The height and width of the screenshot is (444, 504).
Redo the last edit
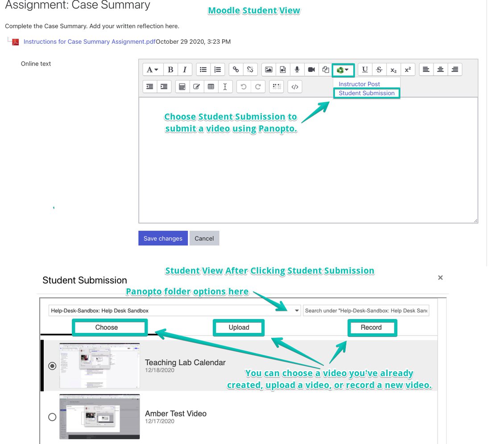point(258,87)
